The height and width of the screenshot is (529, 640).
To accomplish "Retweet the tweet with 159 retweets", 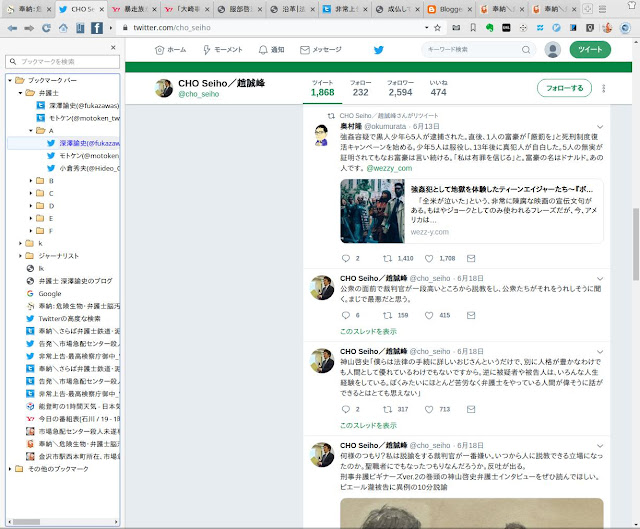I will [387, 315].
